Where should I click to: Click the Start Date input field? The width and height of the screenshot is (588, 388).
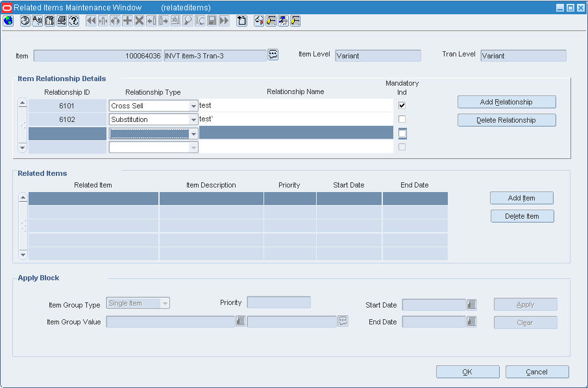click(434, 305)
